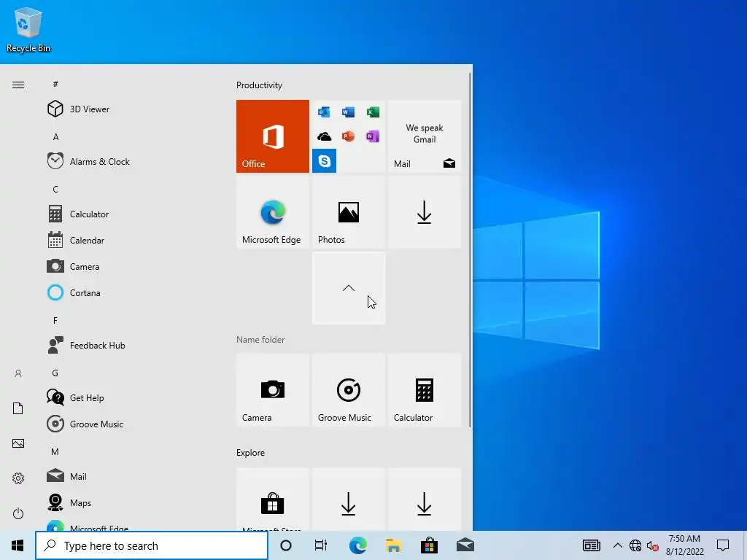Open Power options in Start sidebar

coord(18,513)
